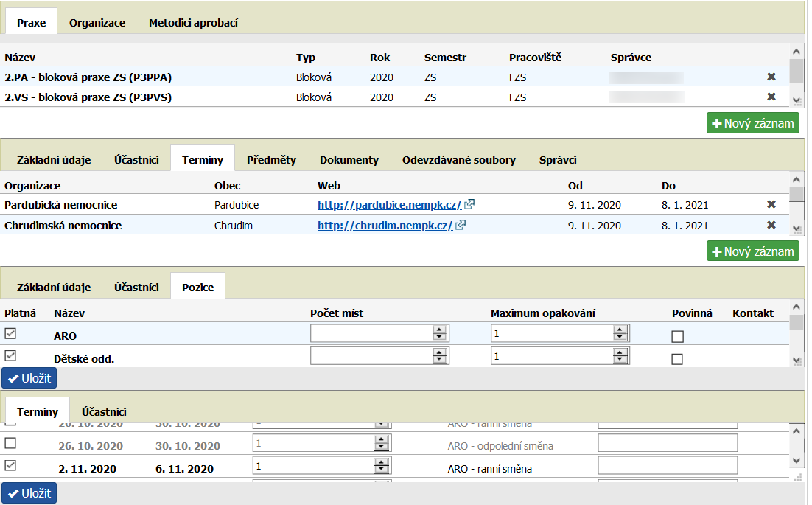Select Pardubická nemocnice organization row

click(x=394, y=204)
